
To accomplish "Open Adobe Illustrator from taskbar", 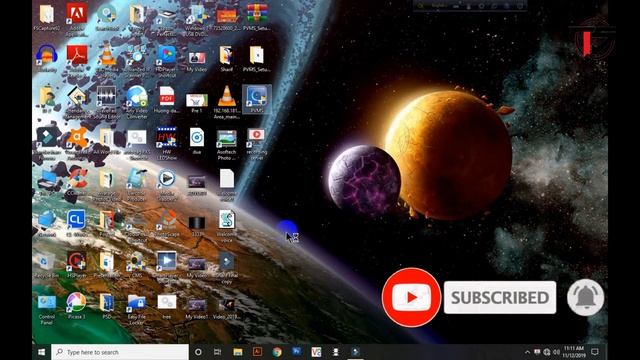I will 257,352.
